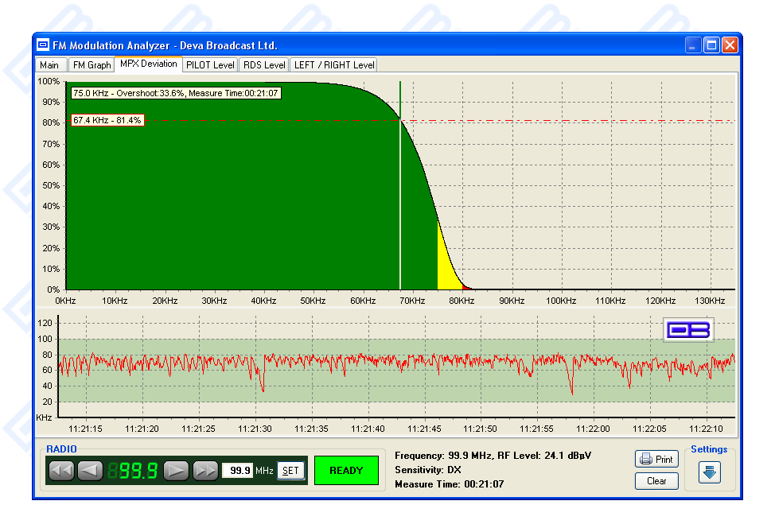Step the frequency up one notch

pos(176,471)
